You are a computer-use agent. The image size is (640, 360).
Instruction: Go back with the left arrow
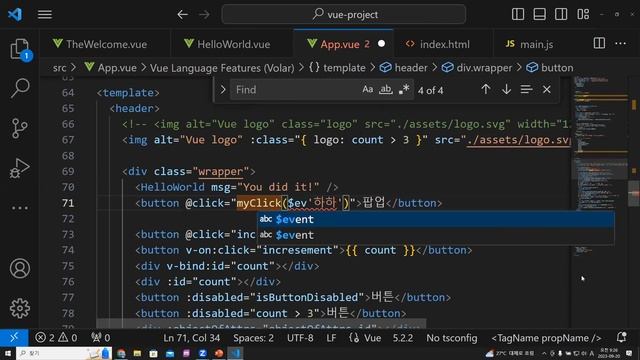(x=182, y=14)
